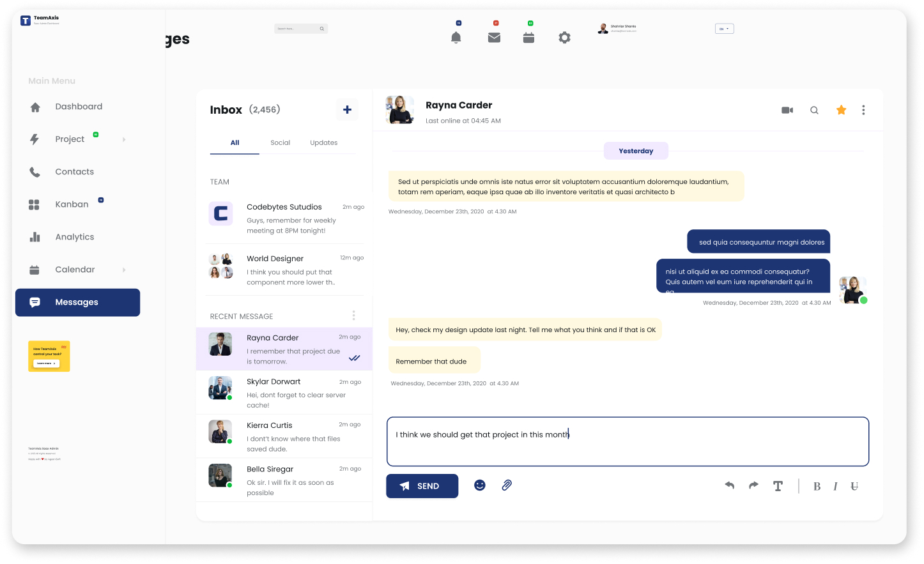This screenshot has width=924, height=564.
Task: Open Skylar Dorwart's message about server cache
Action: [284, 393]
